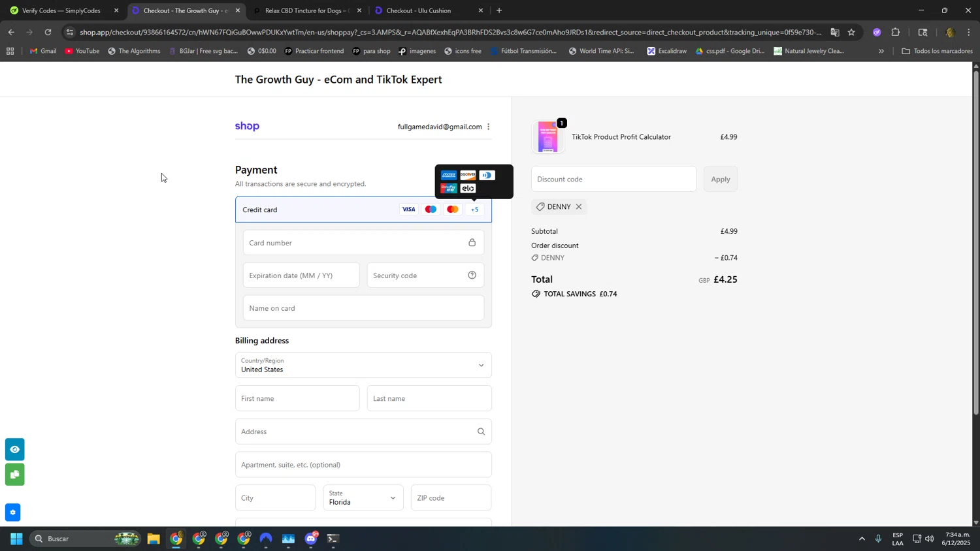Go back to the previous page

tap(11, 32)
